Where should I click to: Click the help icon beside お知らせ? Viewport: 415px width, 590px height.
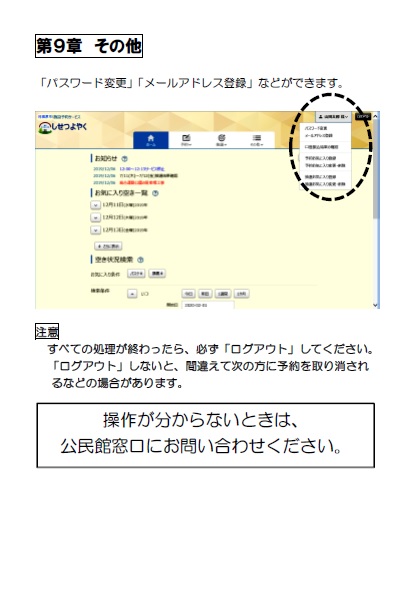click(125, 159)
